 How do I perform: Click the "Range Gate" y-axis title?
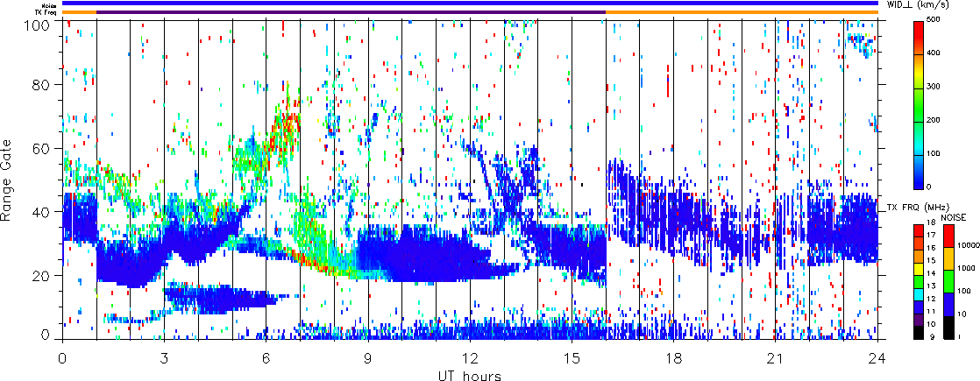click(x=6, y=180)
